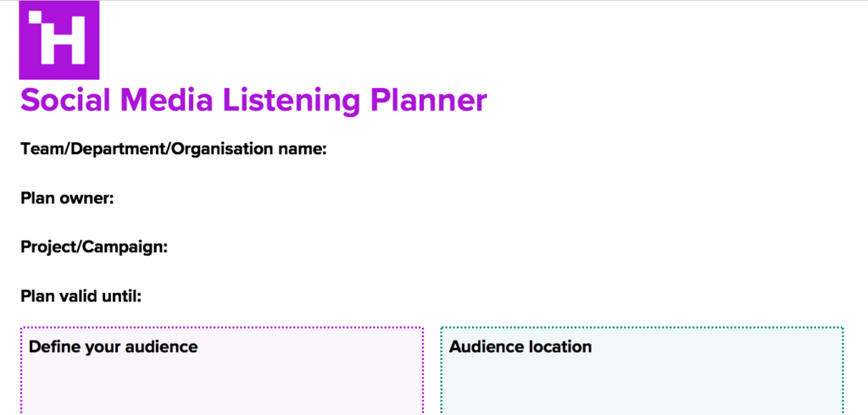Viewport: 868px width, 415px height.
Task: Click the blank space after Organisation name
Action: coord(509,149)
